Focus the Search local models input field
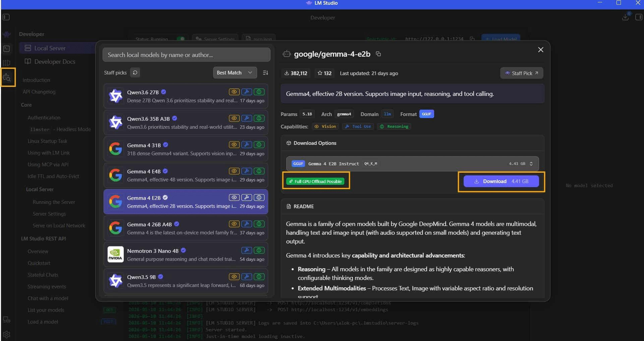Screen dimensions: 644x341 [186, 55]
